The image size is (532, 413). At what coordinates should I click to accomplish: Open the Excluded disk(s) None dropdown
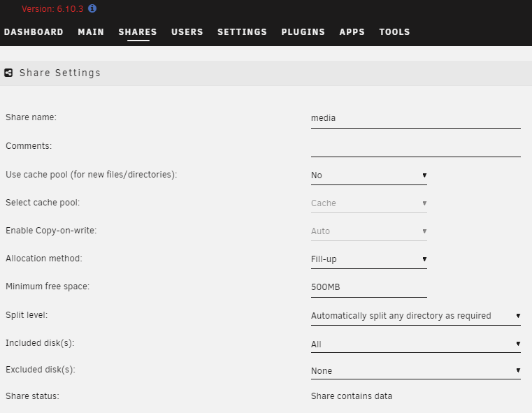pos(416,370)
